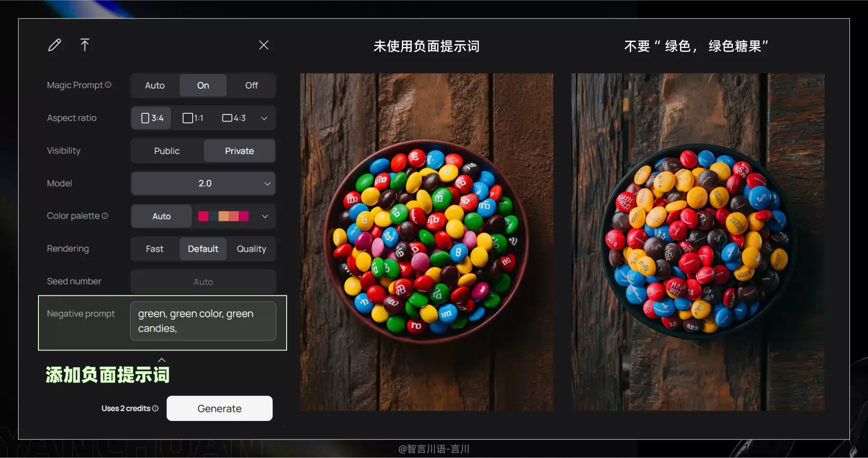This screenshot has height=458, width=868.
Task: Open the left candy bowl image
Action: [x=426, y=242]
